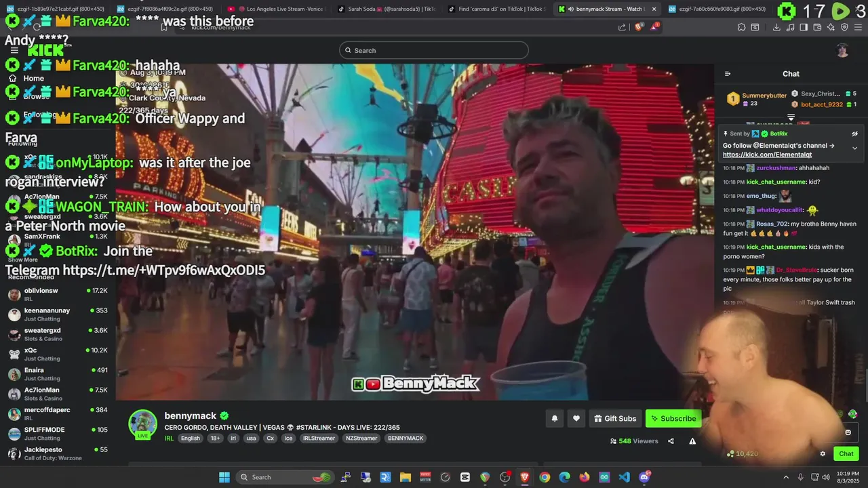Open browser downloads icon
Viewport: 868px width, 488px height.
pyautogui.click(x=776, y=27)
